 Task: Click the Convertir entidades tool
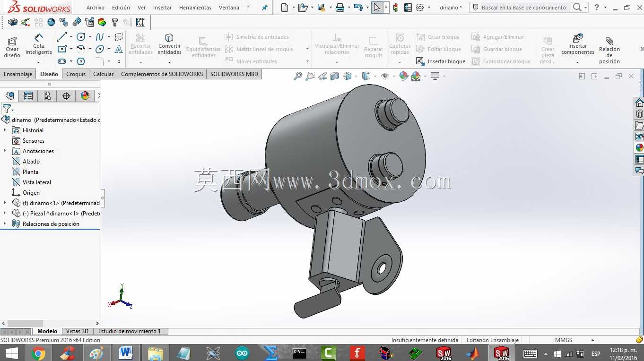[x=169, y=44]
